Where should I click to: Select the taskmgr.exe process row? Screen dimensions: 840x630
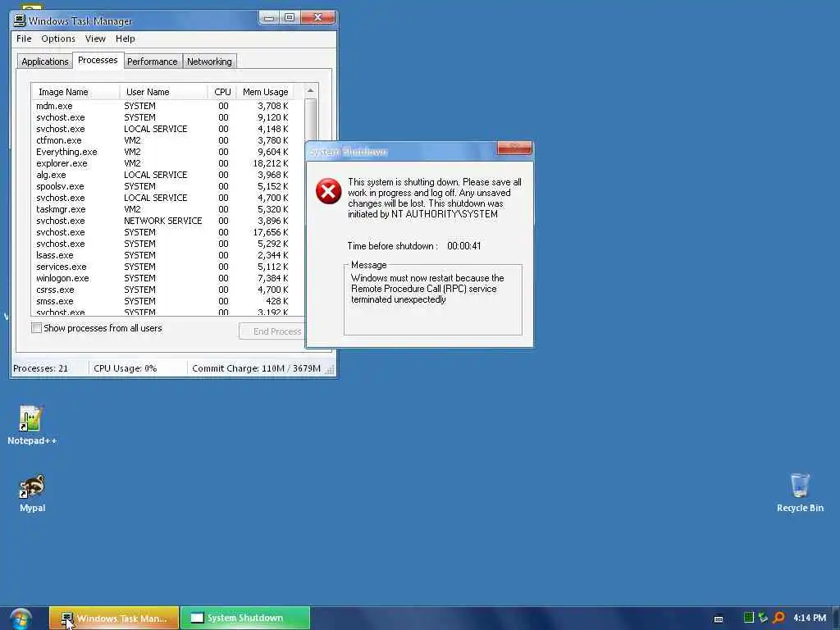pos(162,209)
